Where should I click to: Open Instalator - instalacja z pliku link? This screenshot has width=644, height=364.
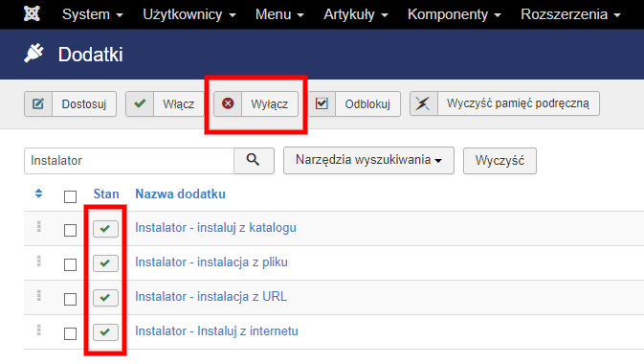coord(211,262)
